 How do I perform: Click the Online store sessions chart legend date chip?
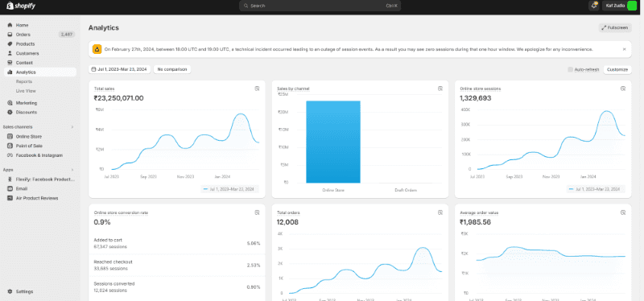click(x=596, y=189)
